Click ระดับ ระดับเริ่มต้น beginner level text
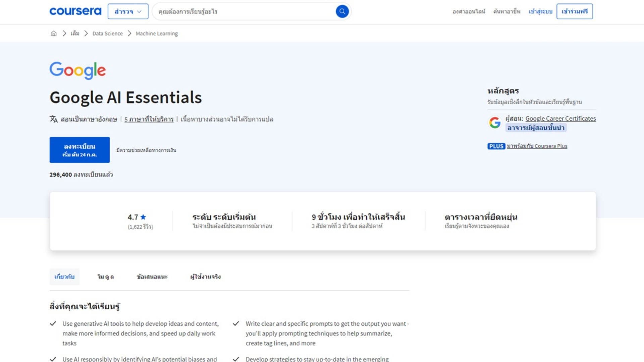Screen dimensions: 644x362 (x=224, y=217)
